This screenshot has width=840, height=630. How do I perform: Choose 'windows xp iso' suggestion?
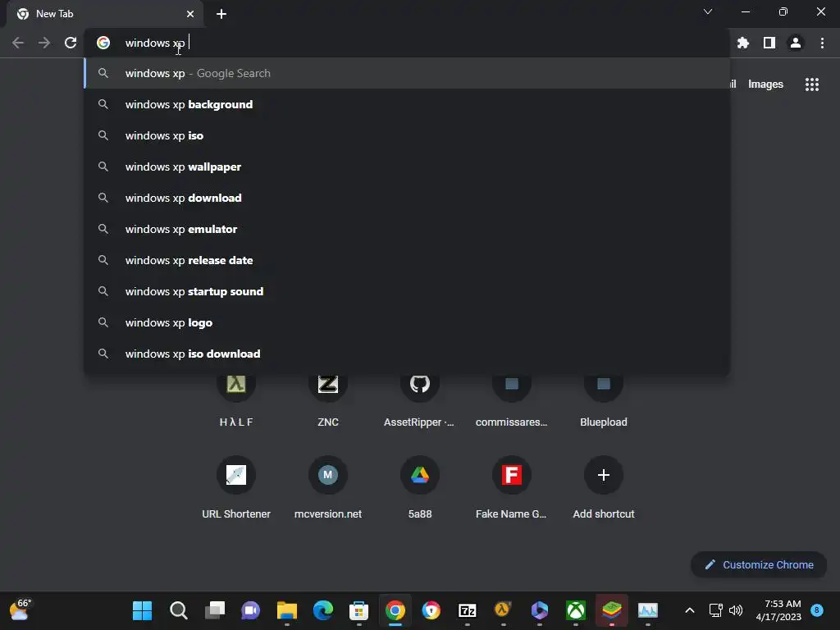(x=407, y=135)
